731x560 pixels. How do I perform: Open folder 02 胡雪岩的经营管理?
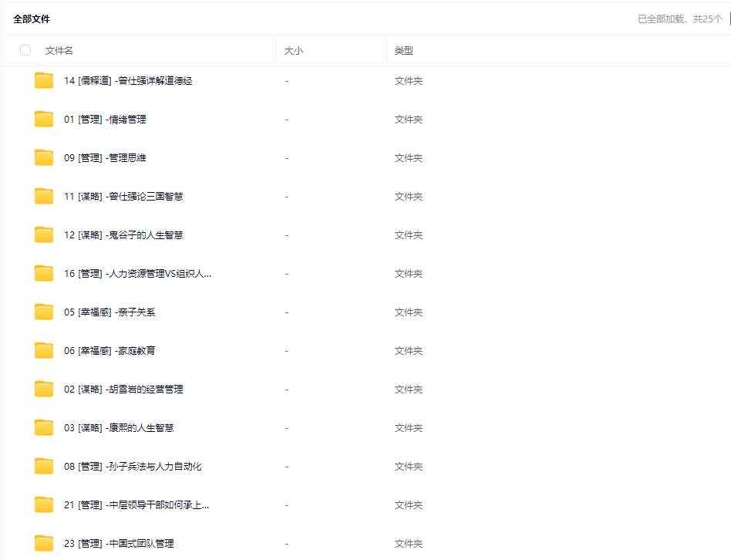point(123,390)
